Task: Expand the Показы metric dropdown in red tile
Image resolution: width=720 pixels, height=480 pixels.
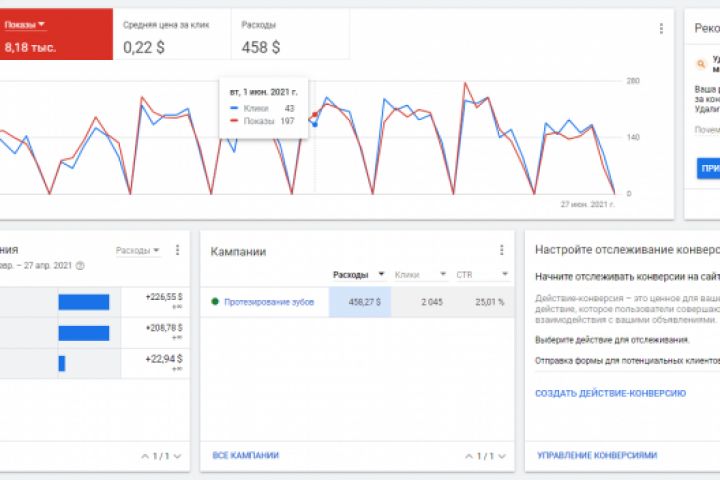Action: pos(42,24)
